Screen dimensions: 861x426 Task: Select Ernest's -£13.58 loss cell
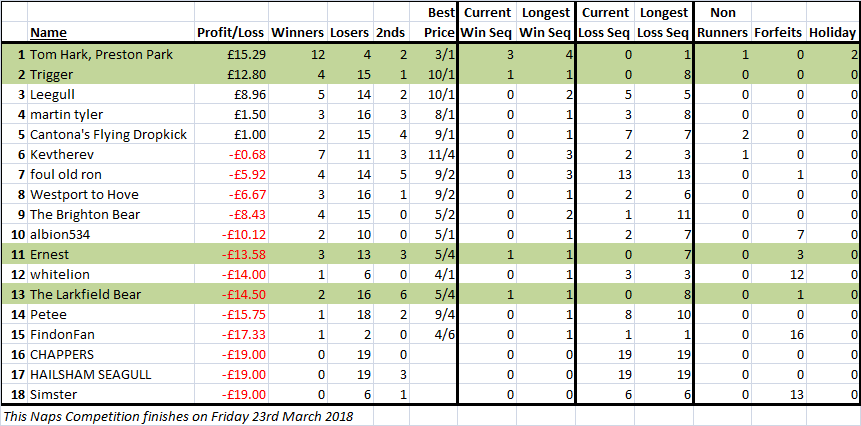[231, 255]
